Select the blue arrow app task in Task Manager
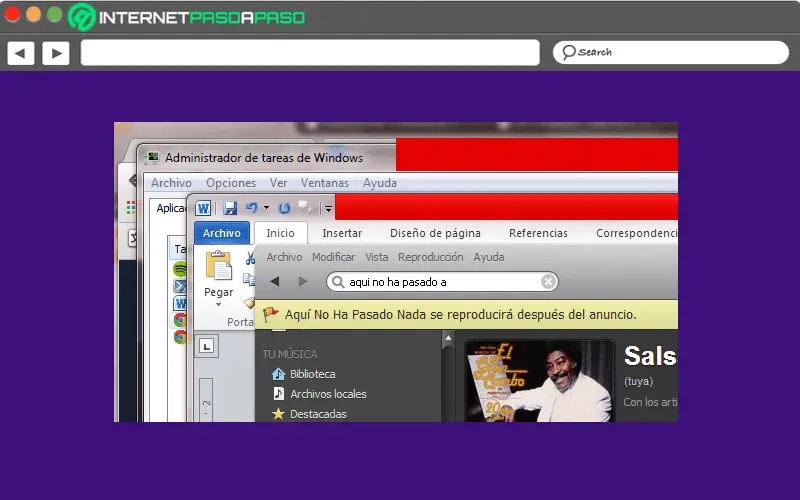The width and height of the screenshot is (800, 500). (x=180, y=286)
